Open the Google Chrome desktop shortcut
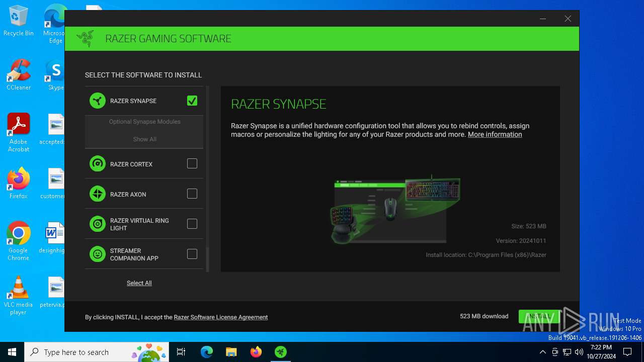Screen dimensions: 644x362 (19, 241)
